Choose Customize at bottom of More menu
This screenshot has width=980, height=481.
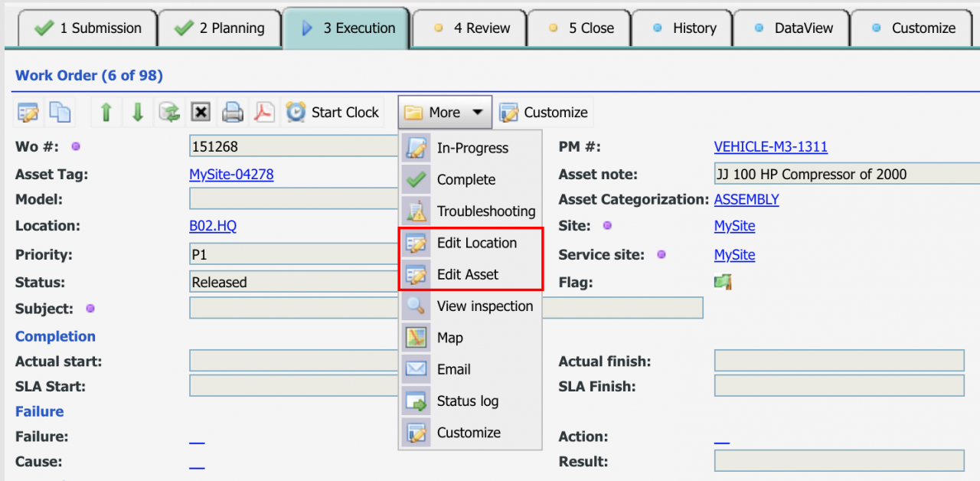click(470, 433)
